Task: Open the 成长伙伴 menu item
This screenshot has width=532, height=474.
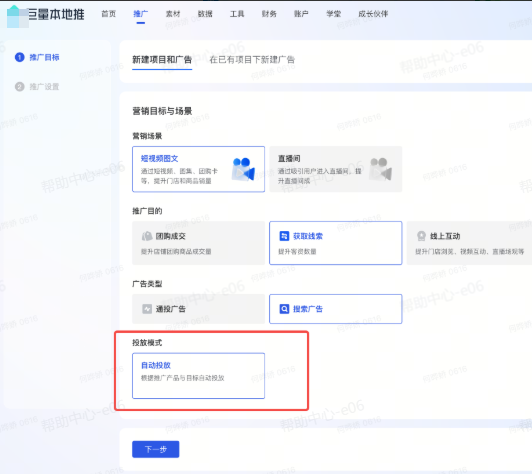Action: [373, 14]
